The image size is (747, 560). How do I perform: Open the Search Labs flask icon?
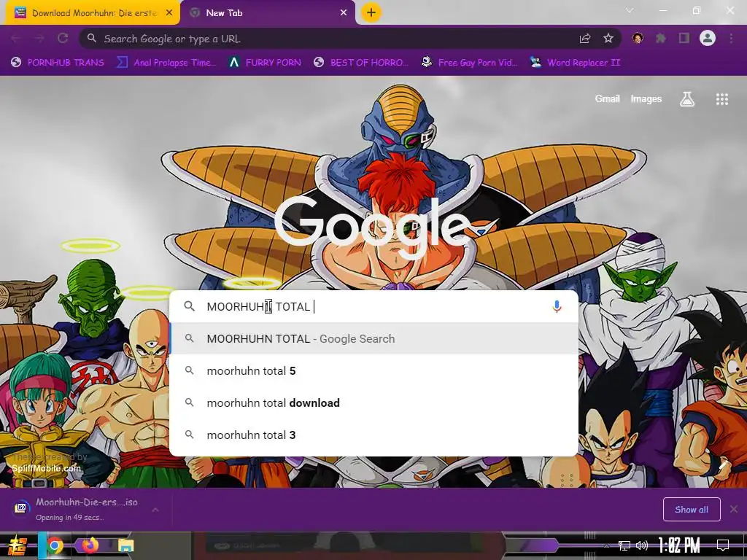[687, 99]
